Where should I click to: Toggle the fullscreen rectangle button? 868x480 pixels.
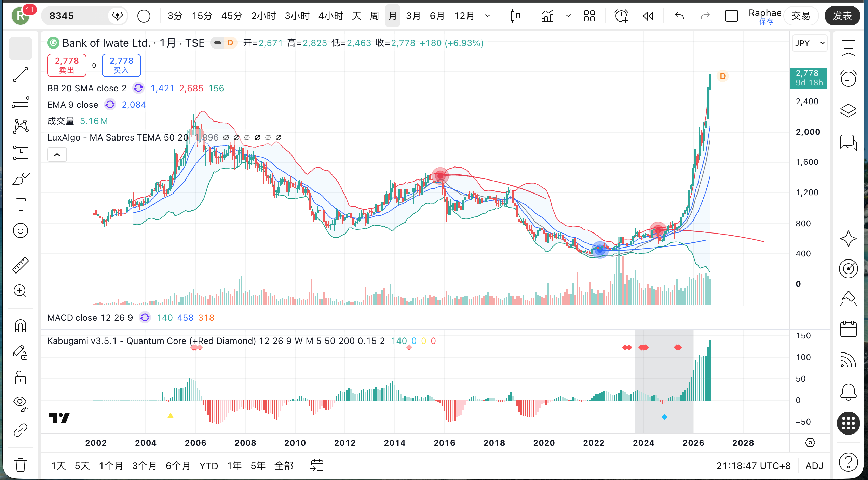732,16
